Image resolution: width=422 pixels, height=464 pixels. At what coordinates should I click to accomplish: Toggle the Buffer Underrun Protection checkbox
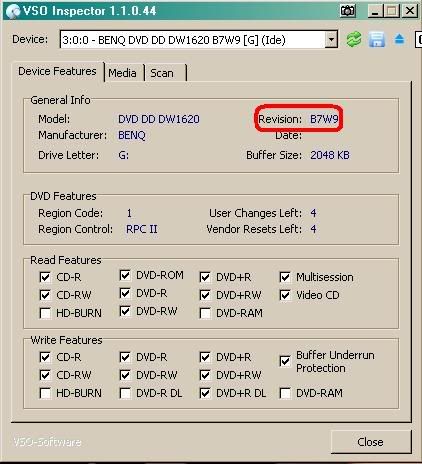(285, 361)
